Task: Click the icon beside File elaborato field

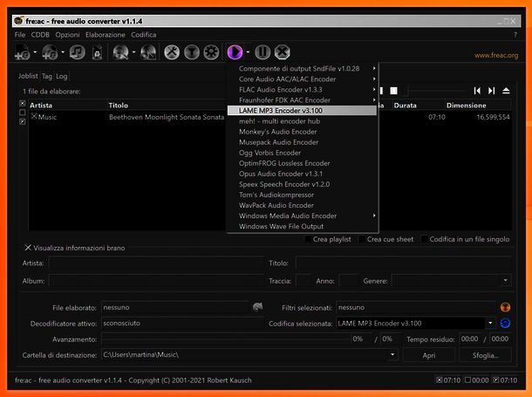Action: click(x=257, y=307)
